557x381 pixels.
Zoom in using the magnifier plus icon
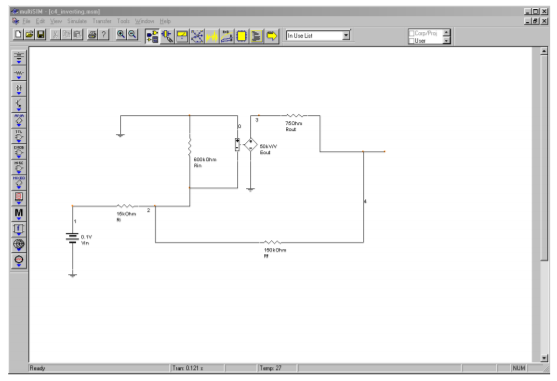point(121,34)
